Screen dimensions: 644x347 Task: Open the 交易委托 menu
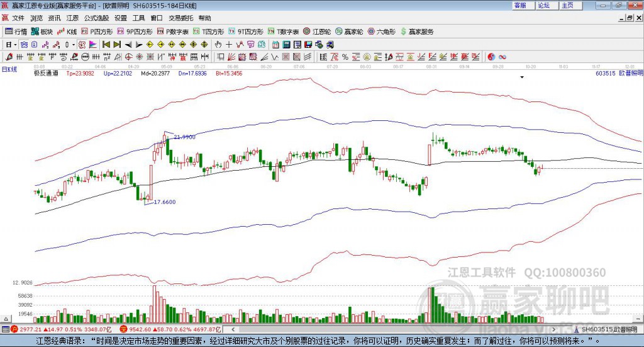click(x=180, y=18)
